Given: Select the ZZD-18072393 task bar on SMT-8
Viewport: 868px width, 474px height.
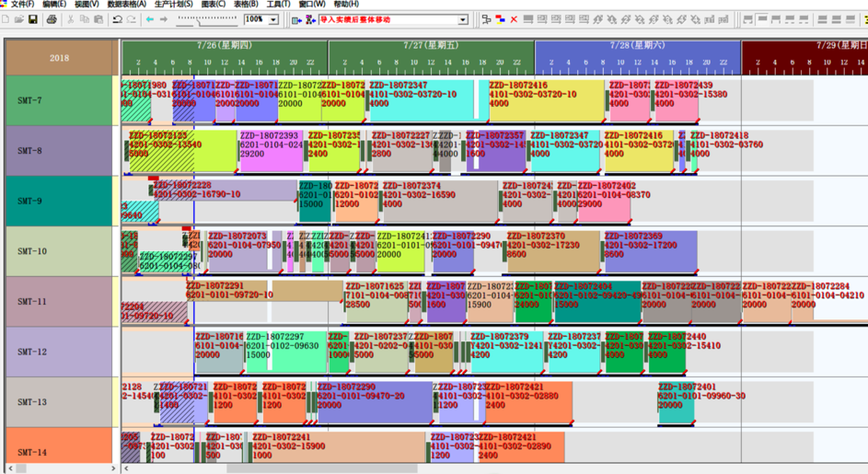Looking at the screenshot, I should coord(271,149).
